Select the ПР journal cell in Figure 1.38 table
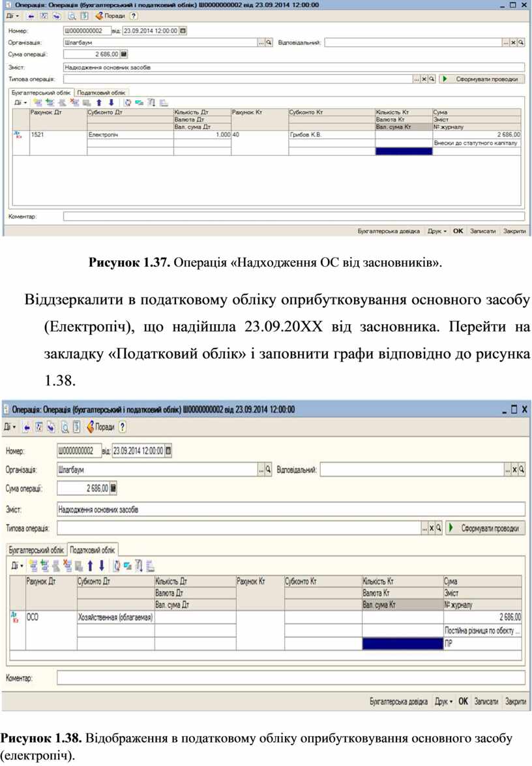 pos(482,643)
